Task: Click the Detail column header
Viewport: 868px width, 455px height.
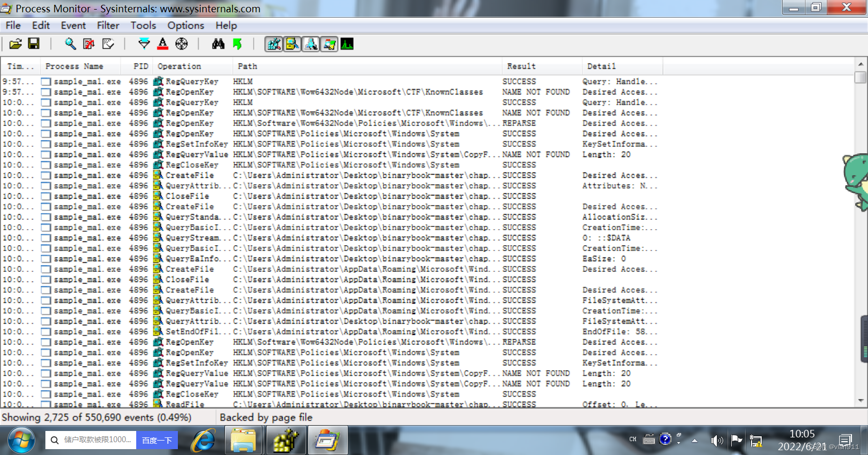Action: click(x=623, y=66)
